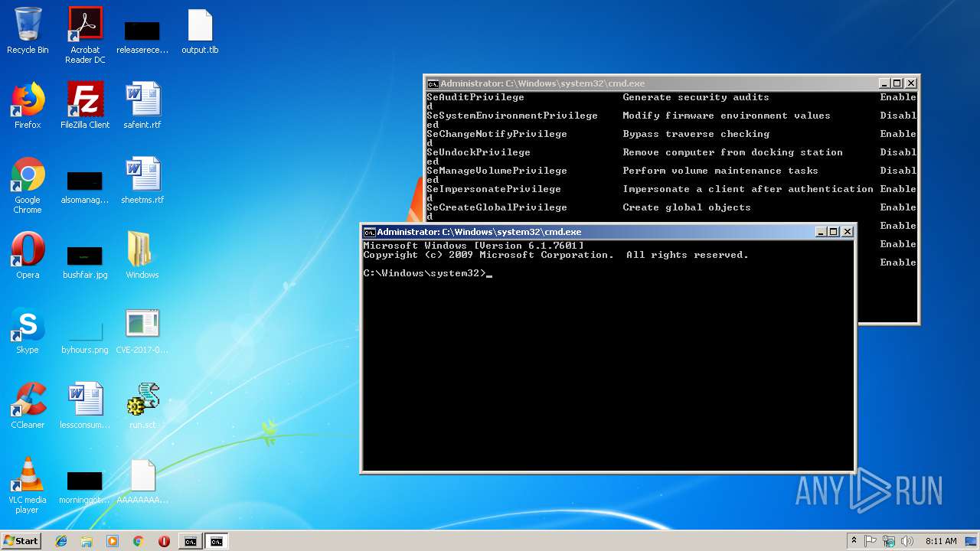Select the alsomanag... desktop file
Viewport: 980px width, 551px height.
point(85,187)
